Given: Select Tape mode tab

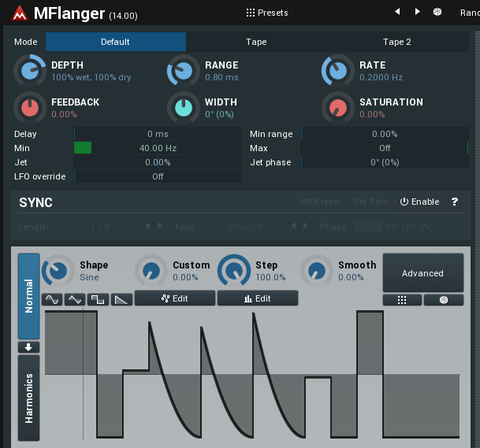Looking at the screenshot, I should pos(256,42).
